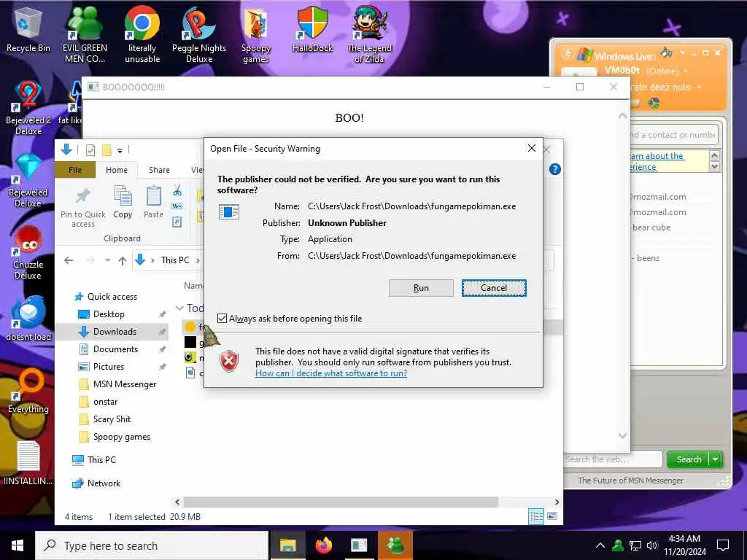Open 'How can I decide what software to run?'
747x560 pixels.
click(x=331, y=373)
